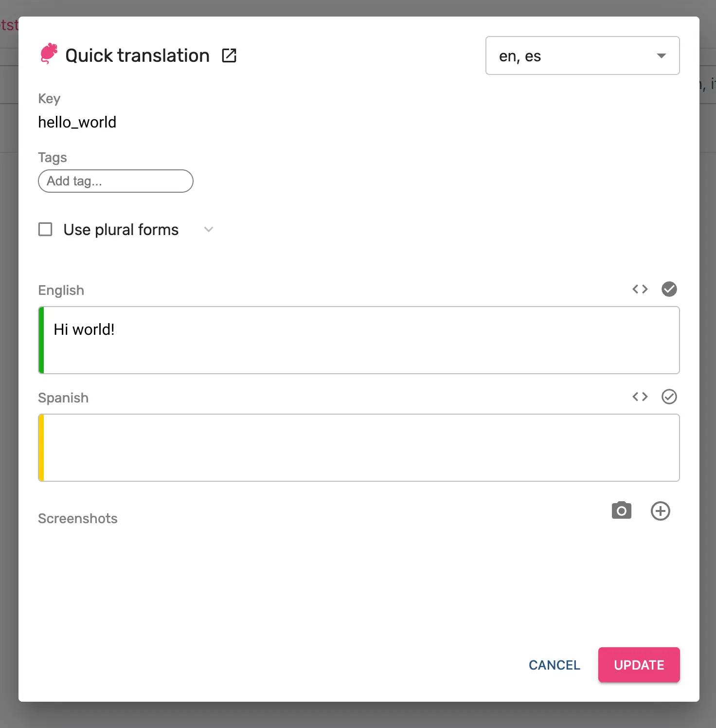Click the key name hello_world
This screenshot has width=716, height=728.
pyautogui.click(x=77, y=122)
